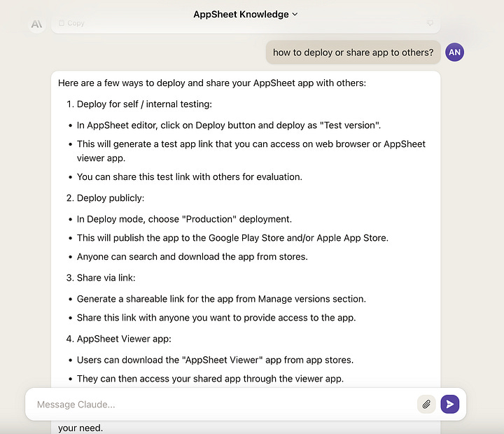The width and height of the screenshot is (504, 434).
Task: Select 'You can share this test link' line
Action: (x=189, y=177)
